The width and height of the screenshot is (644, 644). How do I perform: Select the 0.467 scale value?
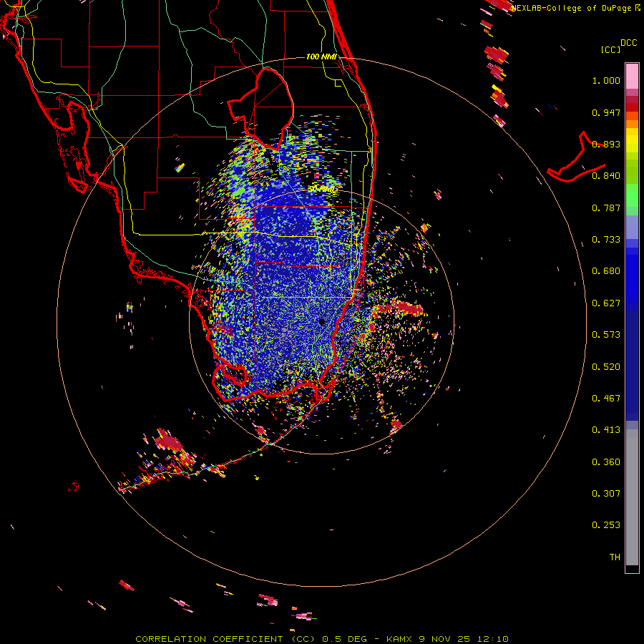[606, 399]
